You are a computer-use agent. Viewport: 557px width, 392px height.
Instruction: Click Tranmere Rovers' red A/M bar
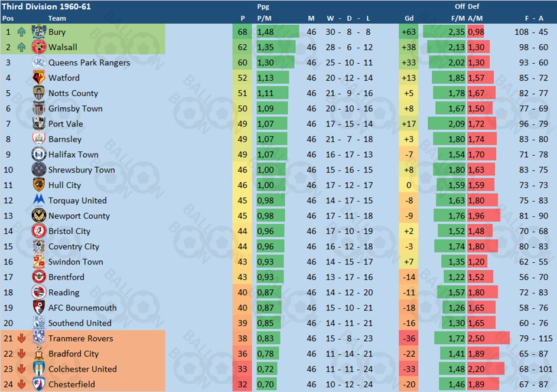click(x=488, y=338)
